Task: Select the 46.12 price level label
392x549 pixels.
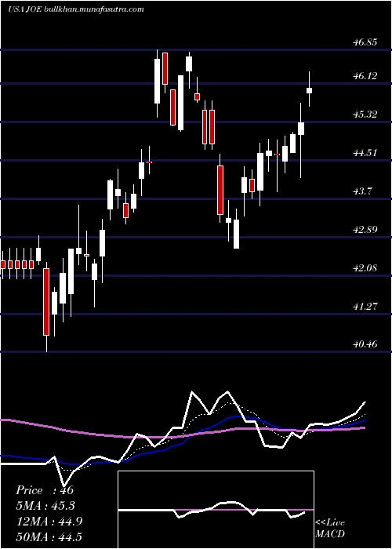Action: point(365,76)
